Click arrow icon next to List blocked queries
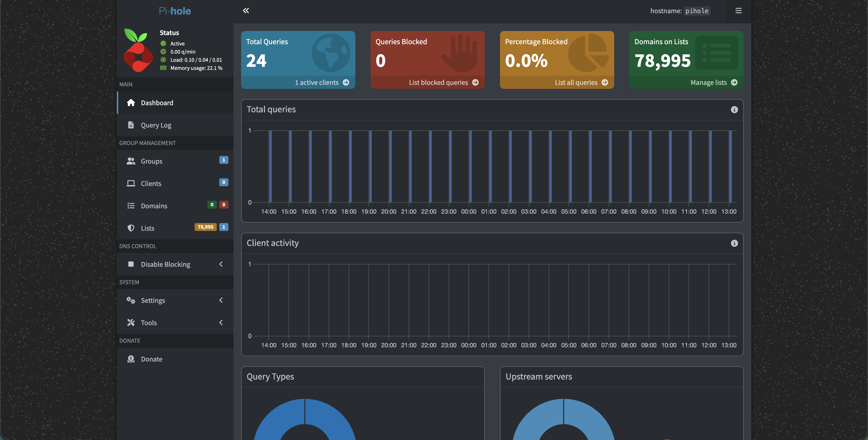This screenshot has width=868, height=440. pos(475,83)
